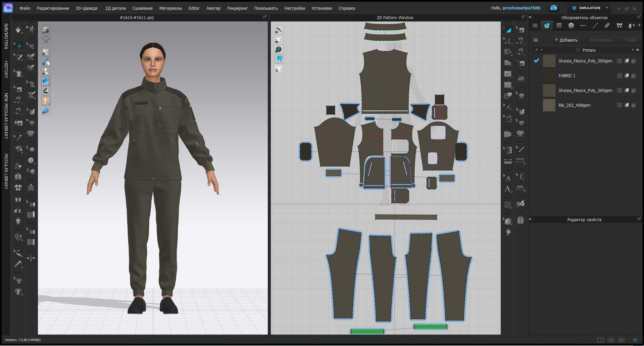The image size is (644, 346).
Task: Toggle 2D pattern info display
Action: [x=279, y=50]
